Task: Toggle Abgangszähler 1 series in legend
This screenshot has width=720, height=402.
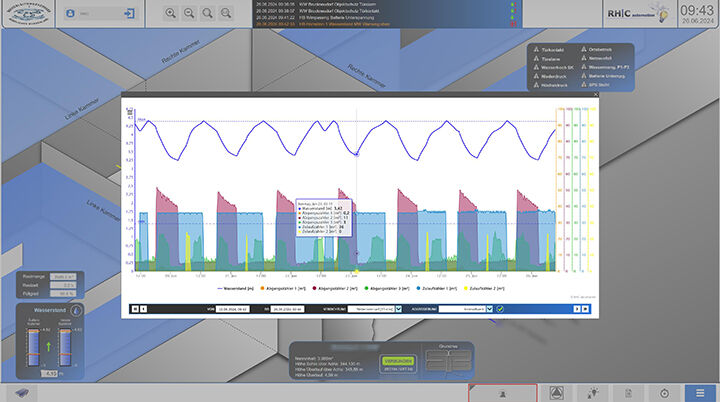Action: pyautogui.click(x=283, y=289)
